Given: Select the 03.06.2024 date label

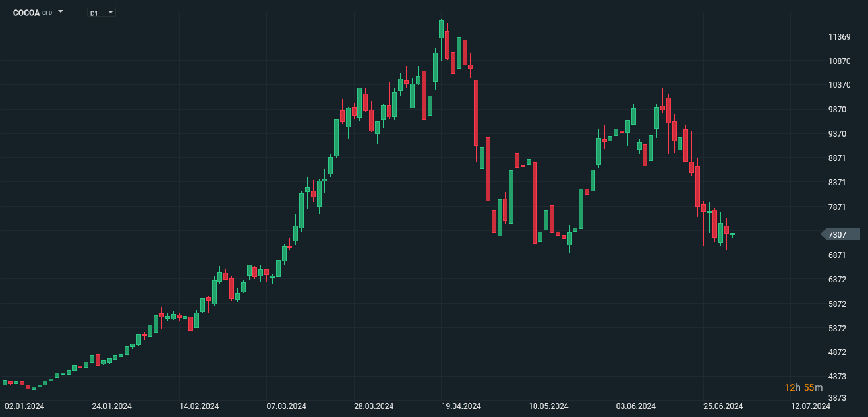Looking at the screenshot, I should click(636, 406).
